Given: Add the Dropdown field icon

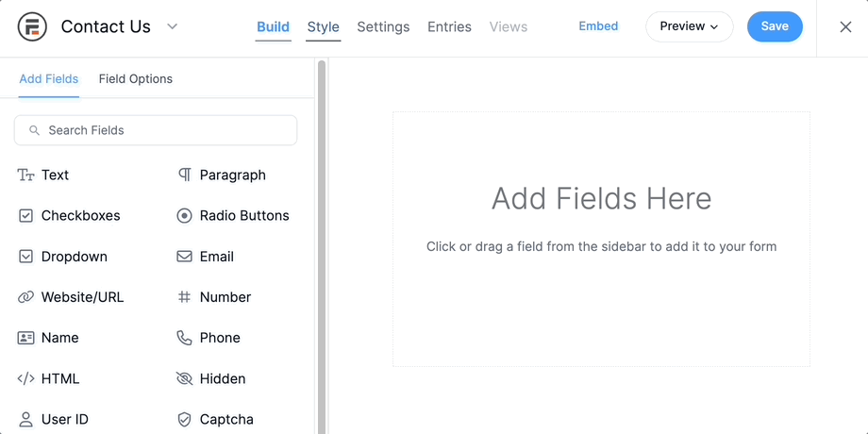Looking at the screenshot, I should tap(26, 257).
